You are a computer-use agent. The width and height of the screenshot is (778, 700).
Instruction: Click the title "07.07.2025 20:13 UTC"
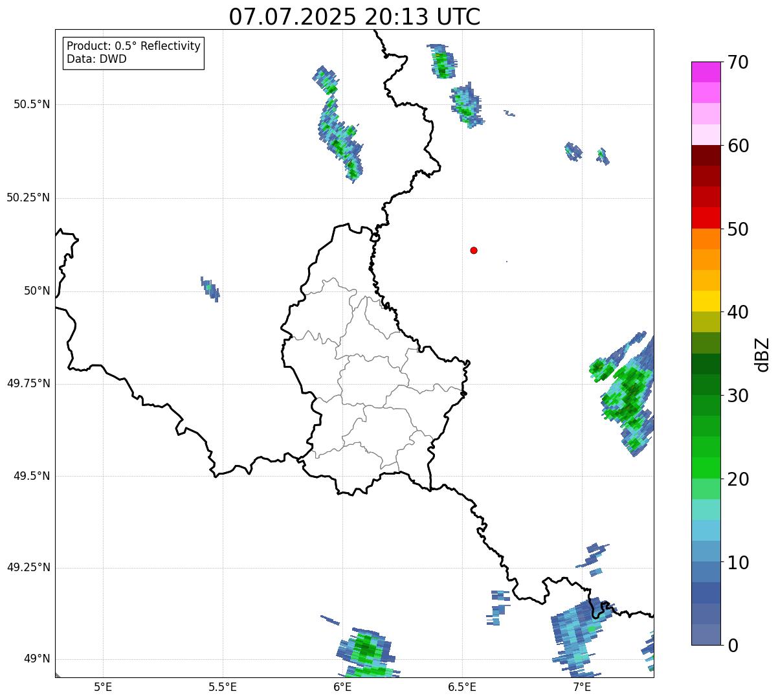(x=355, y=17)
